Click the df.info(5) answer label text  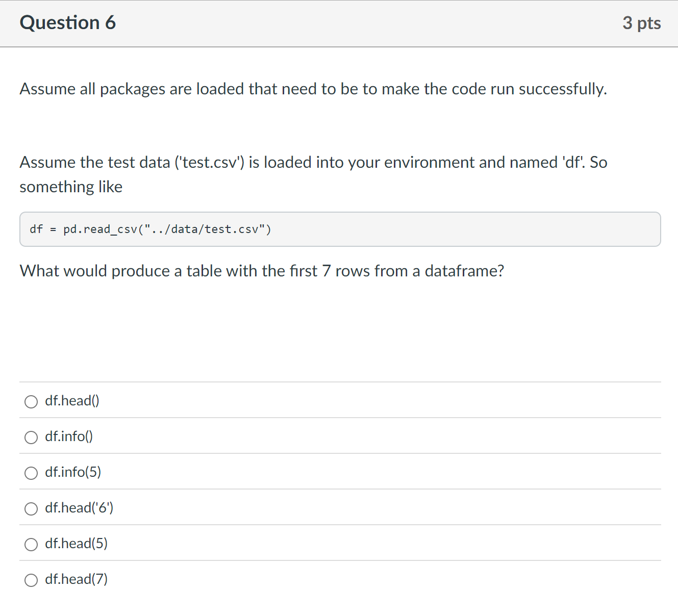73,472
